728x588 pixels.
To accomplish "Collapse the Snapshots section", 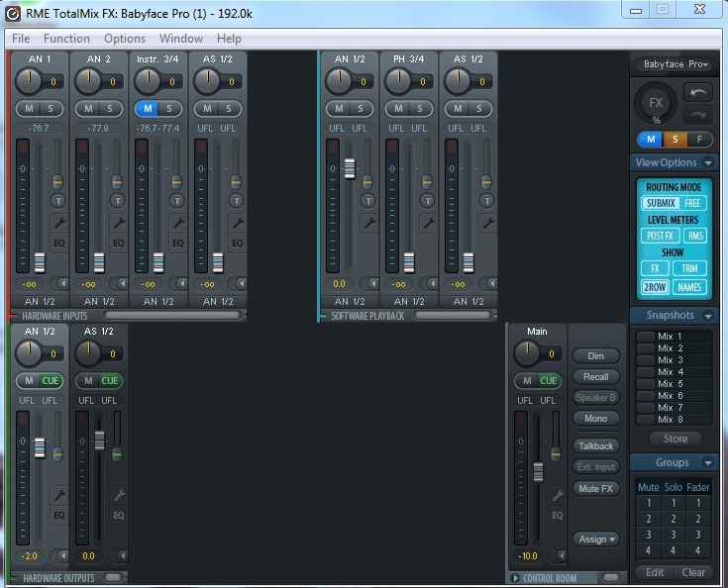I will tap(708, 316).
